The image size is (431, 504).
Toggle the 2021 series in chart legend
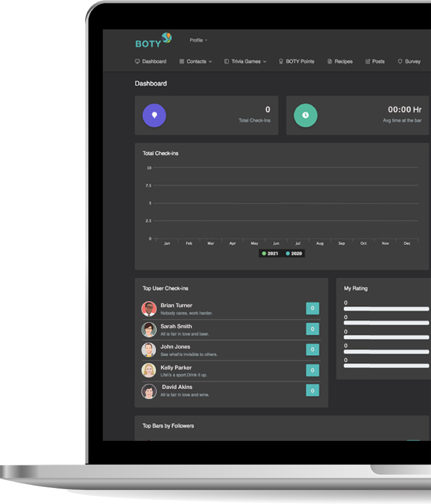270,254
